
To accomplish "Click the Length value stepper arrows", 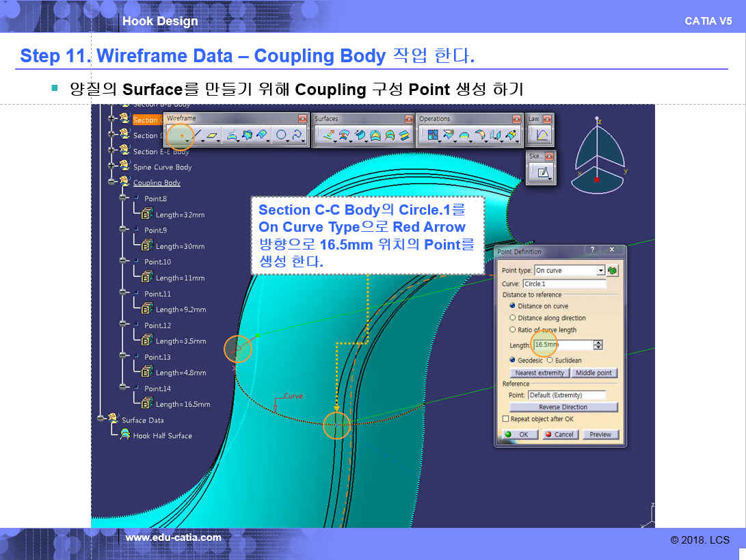I will [x=598, y=345].
